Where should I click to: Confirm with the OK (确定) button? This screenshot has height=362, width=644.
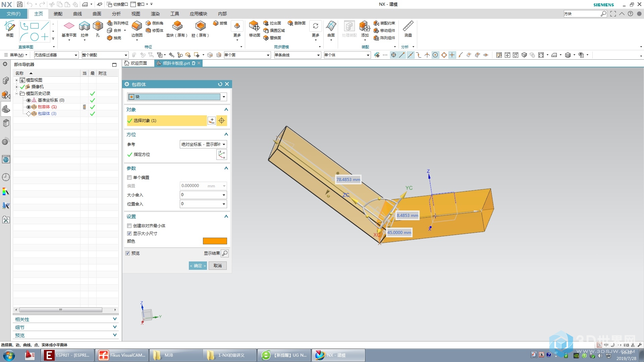click(x=198, y=266)
